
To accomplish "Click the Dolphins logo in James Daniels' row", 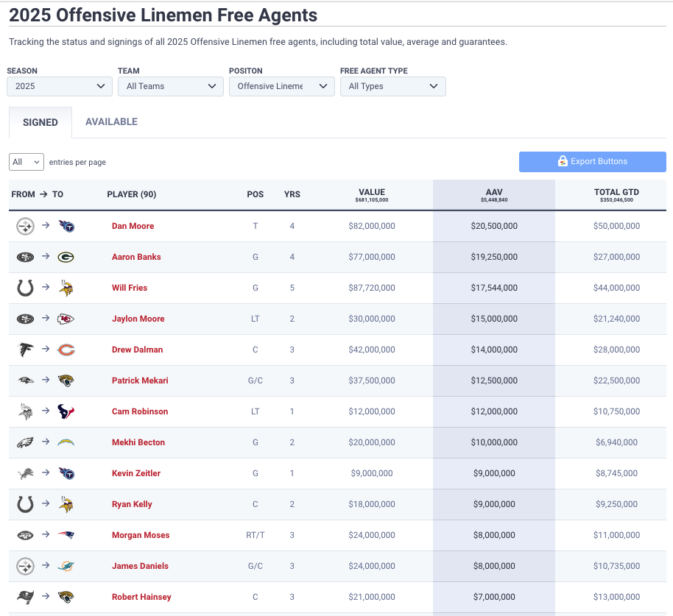I will [x=66, y=566].
